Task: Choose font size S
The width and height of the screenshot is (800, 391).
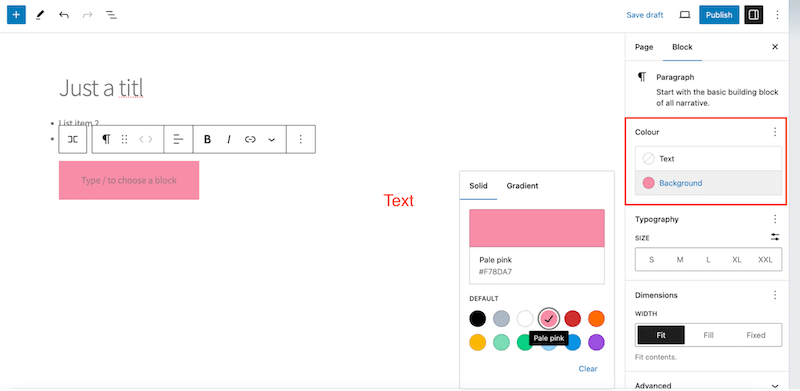Action: tap(652, 260)
